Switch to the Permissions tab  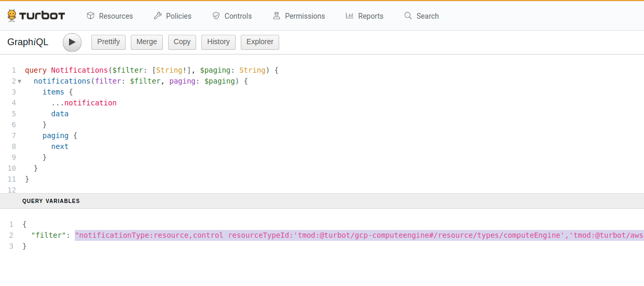299,16
